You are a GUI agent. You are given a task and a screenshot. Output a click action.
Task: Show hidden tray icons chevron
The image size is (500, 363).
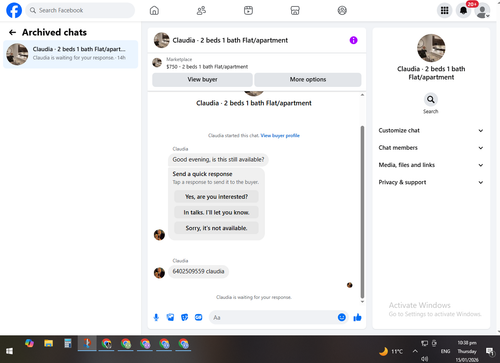tap(415, 351)
